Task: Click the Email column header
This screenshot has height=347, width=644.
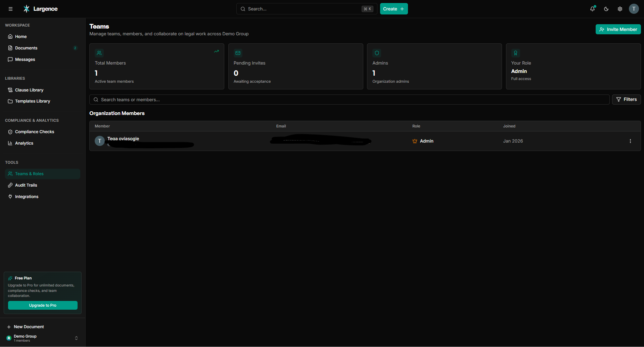Action: (x=281, y=126)
